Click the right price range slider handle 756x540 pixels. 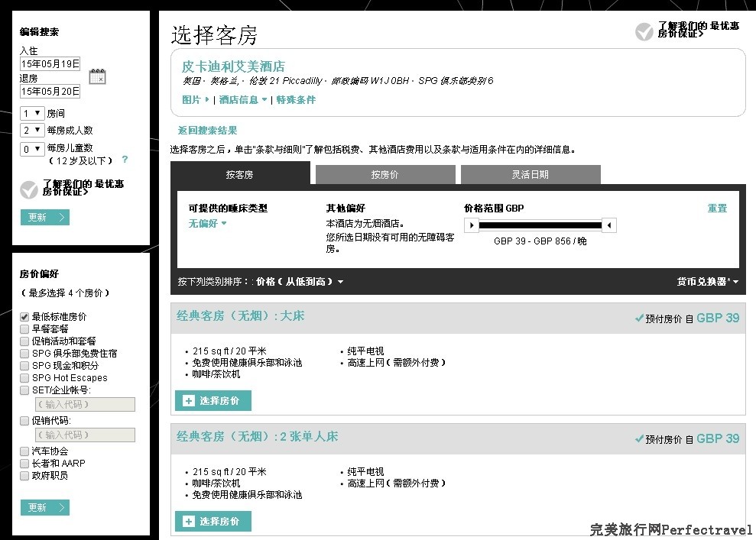609,225
